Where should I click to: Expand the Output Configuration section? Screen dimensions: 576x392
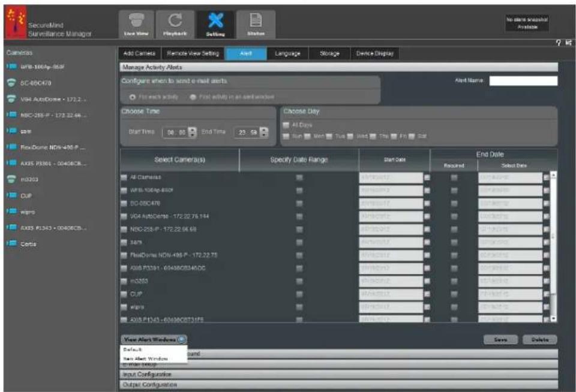pyautogui.click(x=338, y=385)
